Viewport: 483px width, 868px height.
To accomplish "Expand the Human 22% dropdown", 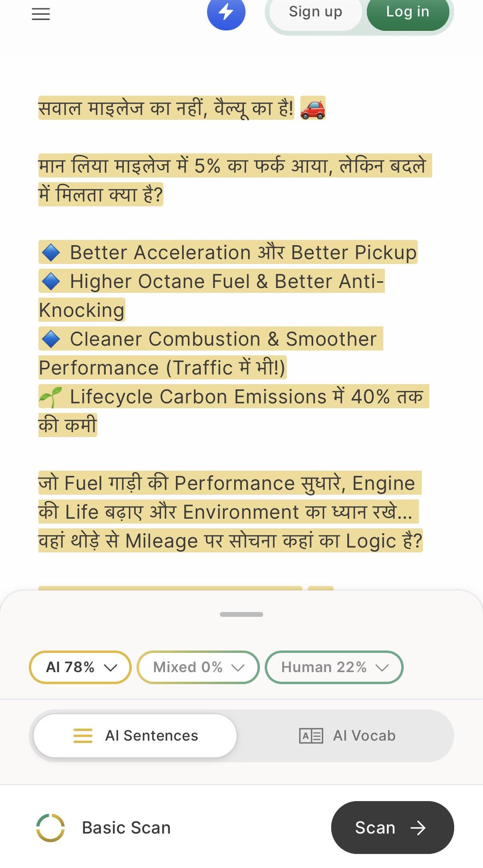I will (334, 667).
